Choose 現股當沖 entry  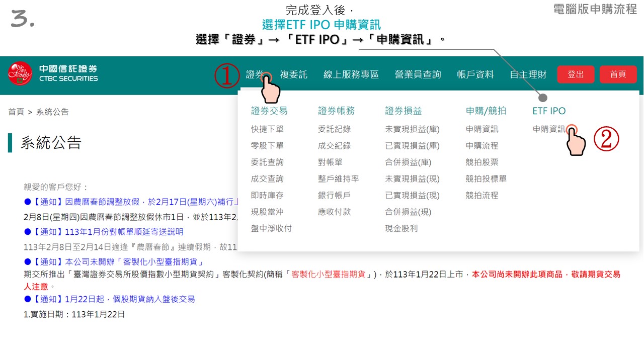coord(267,212)
